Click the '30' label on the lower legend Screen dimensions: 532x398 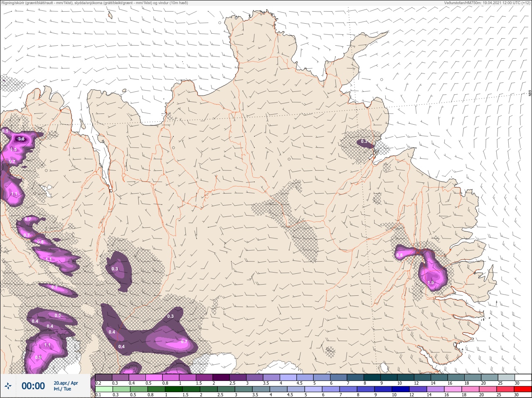pyautogui.click(x=517, y=395)
